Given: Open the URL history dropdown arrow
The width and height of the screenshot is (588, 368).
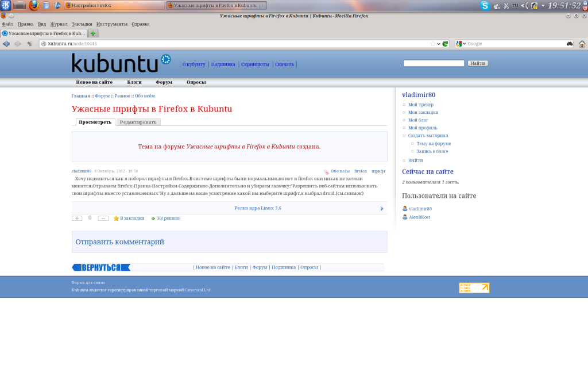Looking at the screenshot, I should pyautogui.click(x=439, y=44).
